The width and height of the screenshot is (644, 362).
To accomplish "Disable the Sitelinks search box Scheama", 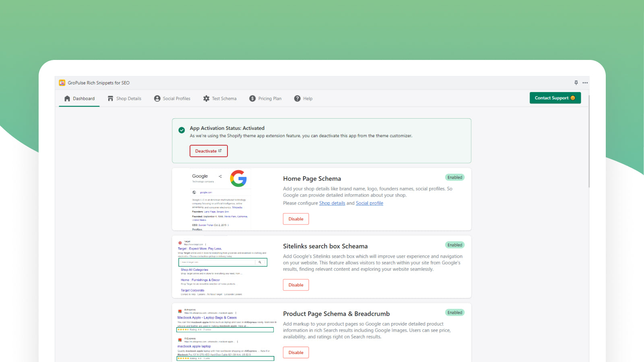I will tap(296, 285).
